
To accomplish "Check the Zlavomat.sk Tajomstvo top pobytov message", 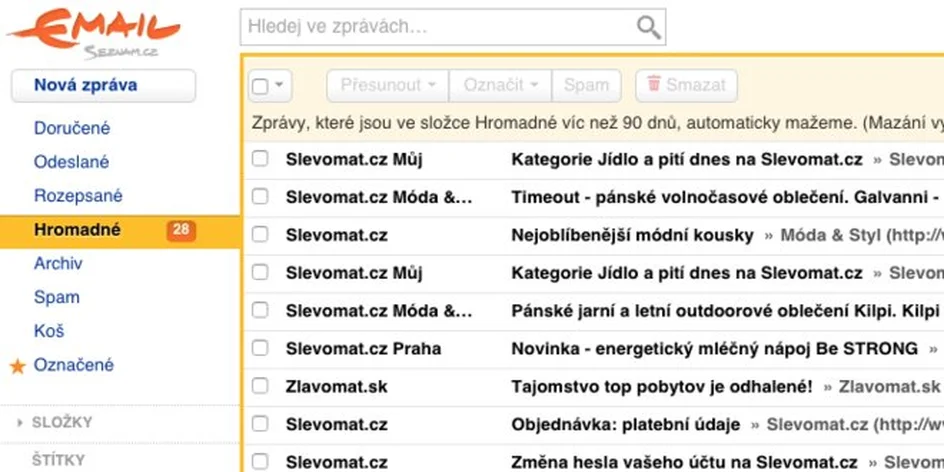I will pos(259,386).
